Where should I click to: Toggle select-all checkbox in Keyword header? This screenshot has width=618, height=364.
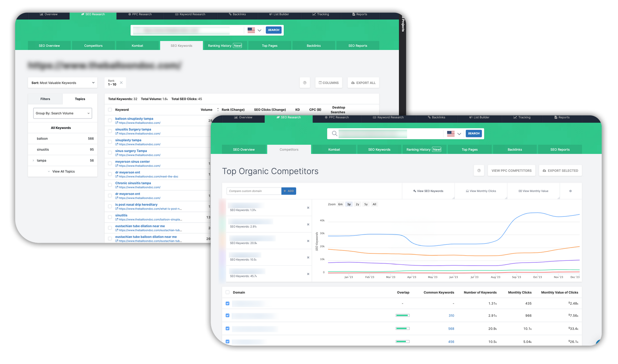[110, 110]
